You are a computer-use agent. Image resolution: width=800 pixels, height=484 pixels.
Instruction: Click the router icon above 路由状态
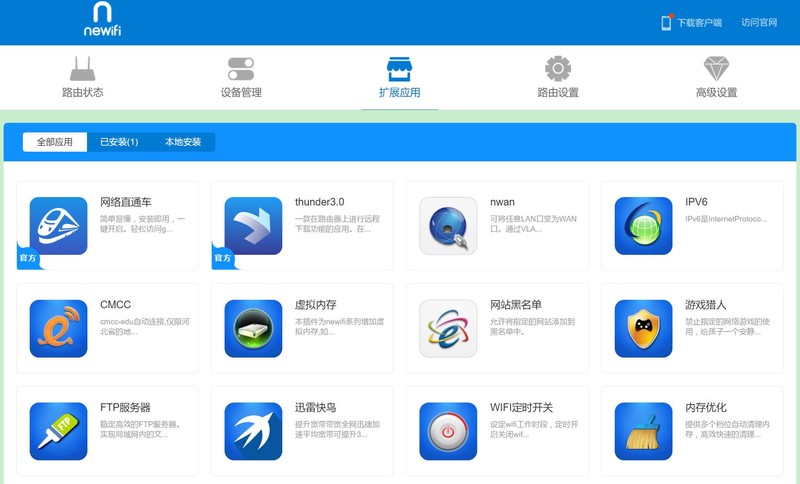coord(83,68)
